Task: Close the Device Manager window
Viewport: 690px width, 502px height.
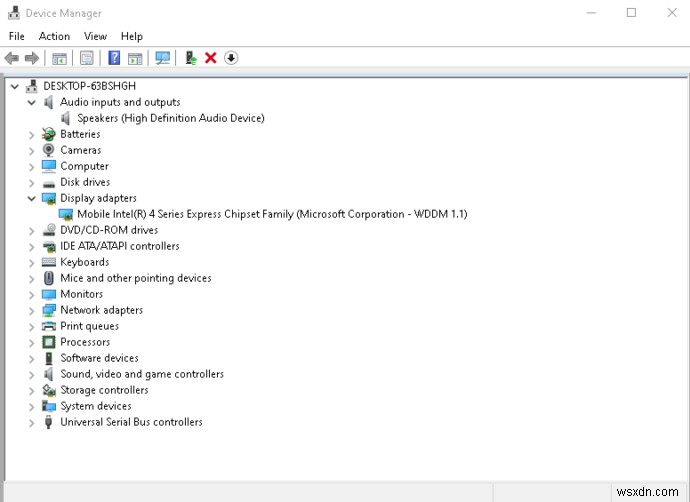Action: (672, 13)
